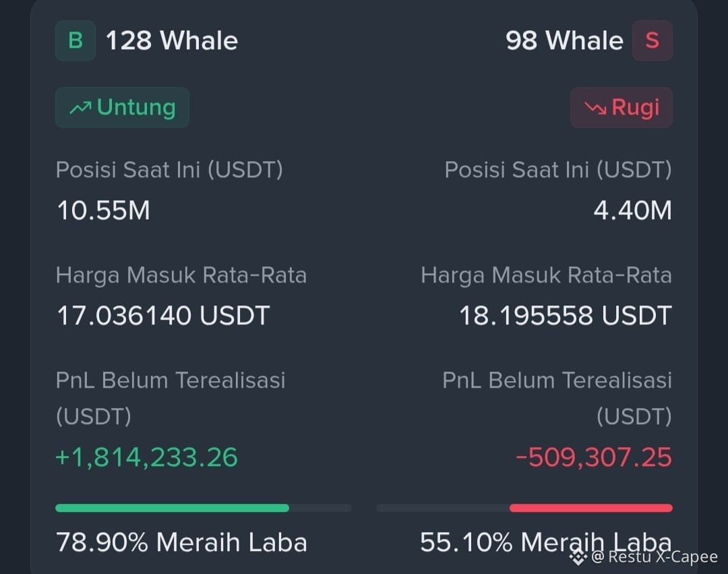Click the 55.10% Meraih Laba text
The height and width of the screenshot is (574, 728).
(x=545, y=542)
